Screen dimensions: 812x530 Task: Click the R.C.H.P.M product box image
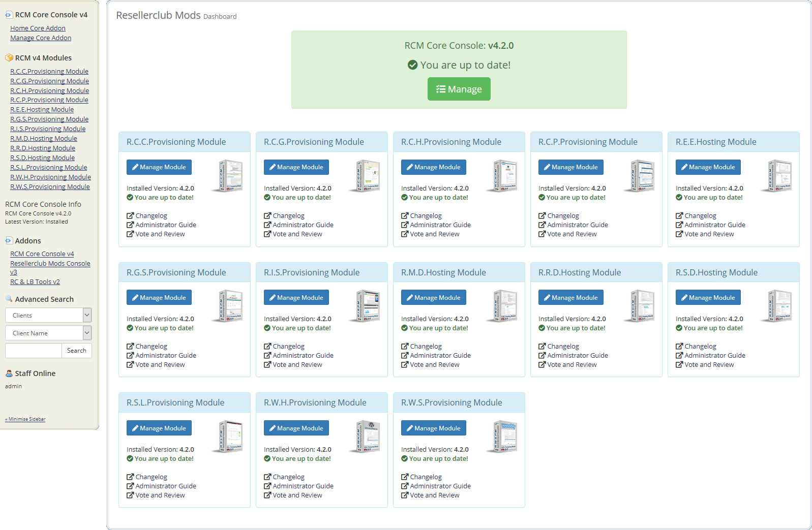(502, 175)
